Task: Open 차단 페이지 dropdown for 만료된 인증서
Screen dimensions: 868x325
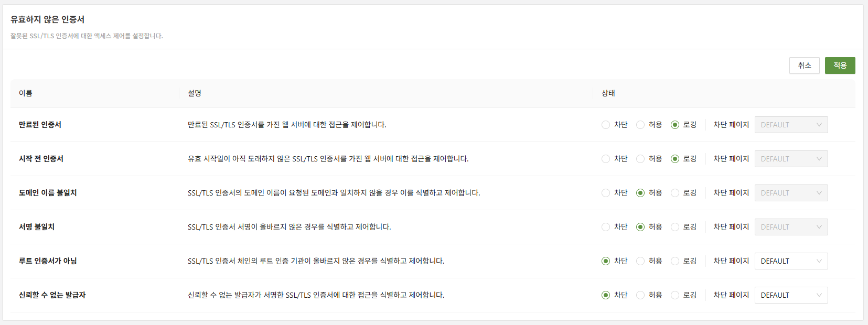Action: [x=791, y=125]
